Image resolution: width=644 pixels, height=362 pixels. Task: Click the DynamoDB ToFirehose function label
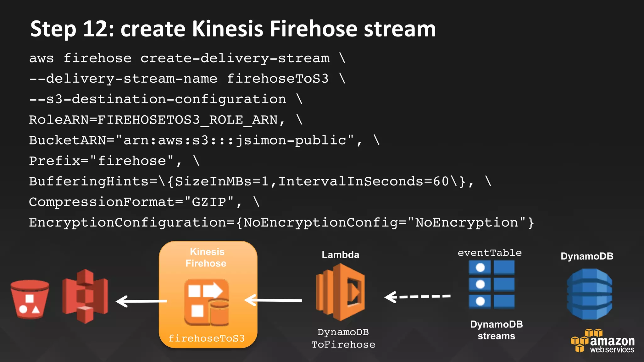point(343,338)
